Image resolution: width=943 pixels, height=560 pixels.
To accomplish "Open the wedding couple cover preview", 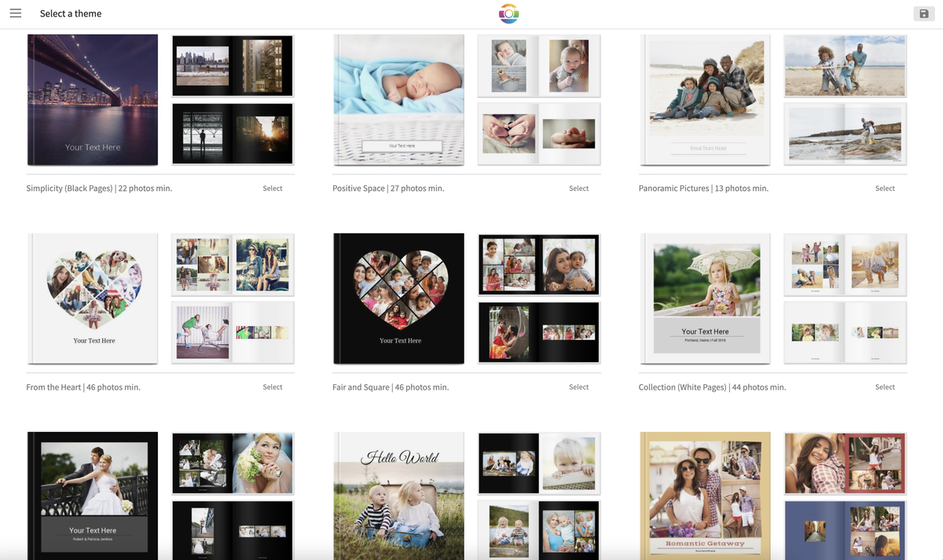I will click(92, 496).
